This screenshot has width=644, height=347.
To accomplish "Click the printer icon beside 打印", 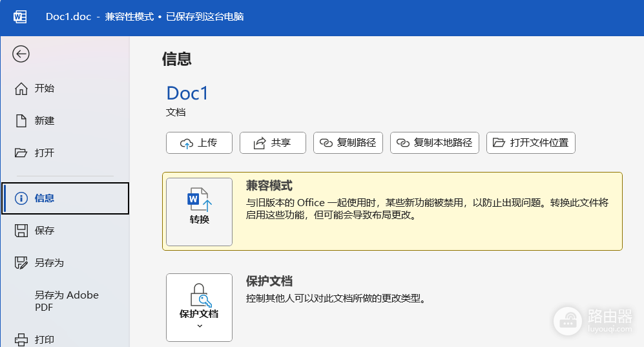I will (21, 340).
